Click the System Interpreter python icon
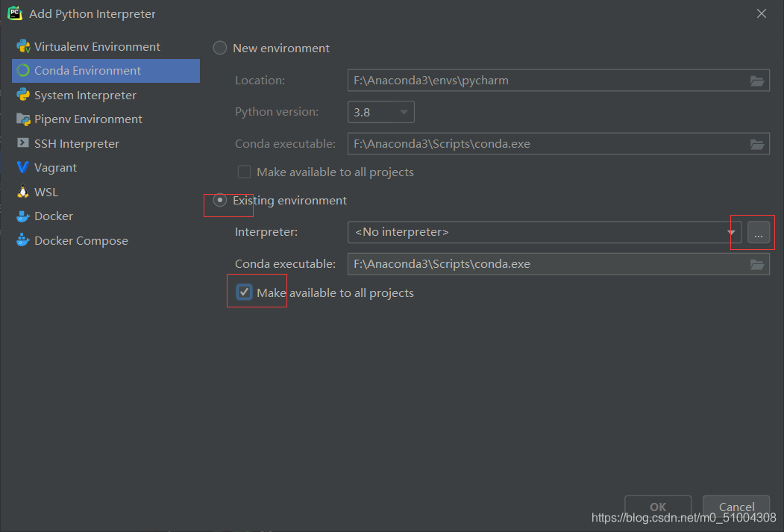The height and width of the screenshot is (532, 784). [x=23, y=95]
